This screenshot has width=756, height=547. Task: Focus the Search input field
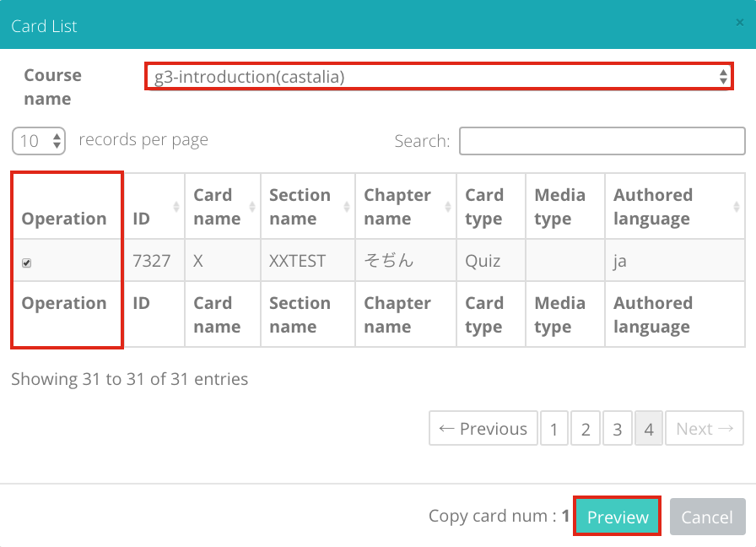point(602,141)
